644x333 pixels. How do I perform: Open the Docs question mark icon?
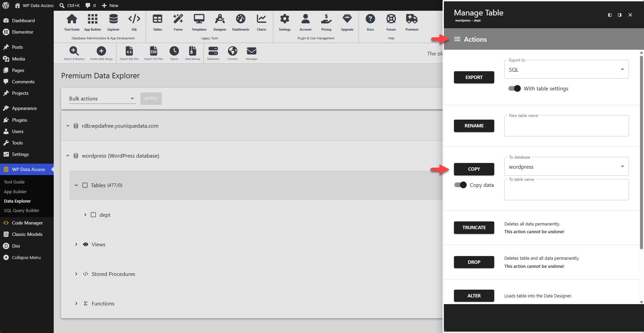370,19
